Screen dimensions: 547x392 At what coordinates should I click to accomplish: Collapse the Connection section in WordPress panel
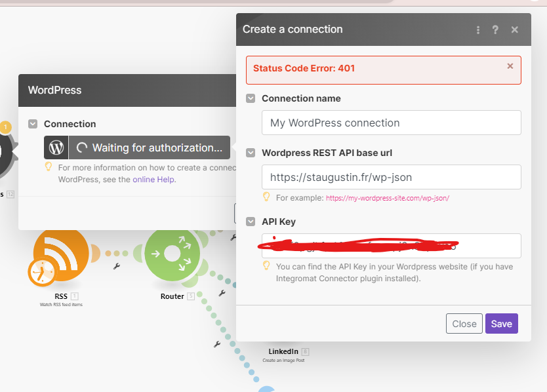(33, 124)
